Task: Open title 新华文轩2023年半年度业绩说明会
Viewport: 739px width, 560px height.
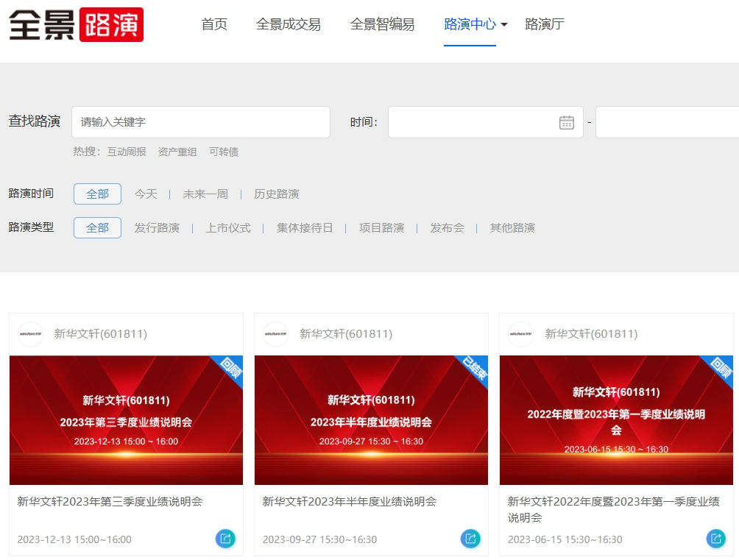Action: pos(349,502)
